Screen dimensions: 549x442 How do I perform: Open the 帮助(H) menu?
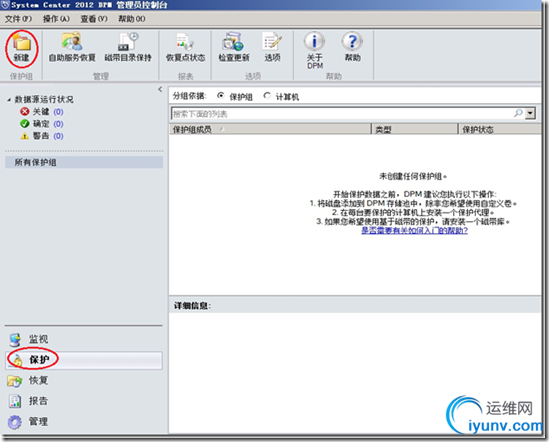[132, 19]
